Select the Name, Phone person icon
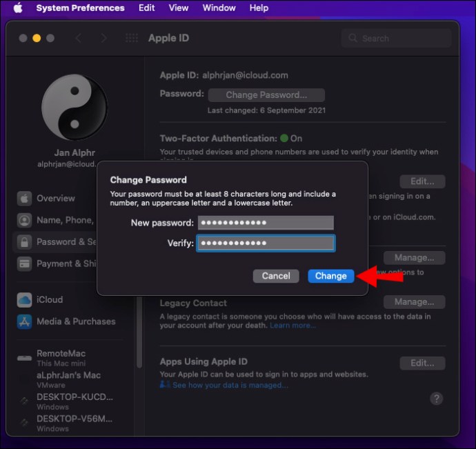Viewport: 476px width, 449px height. click(24, 221)
